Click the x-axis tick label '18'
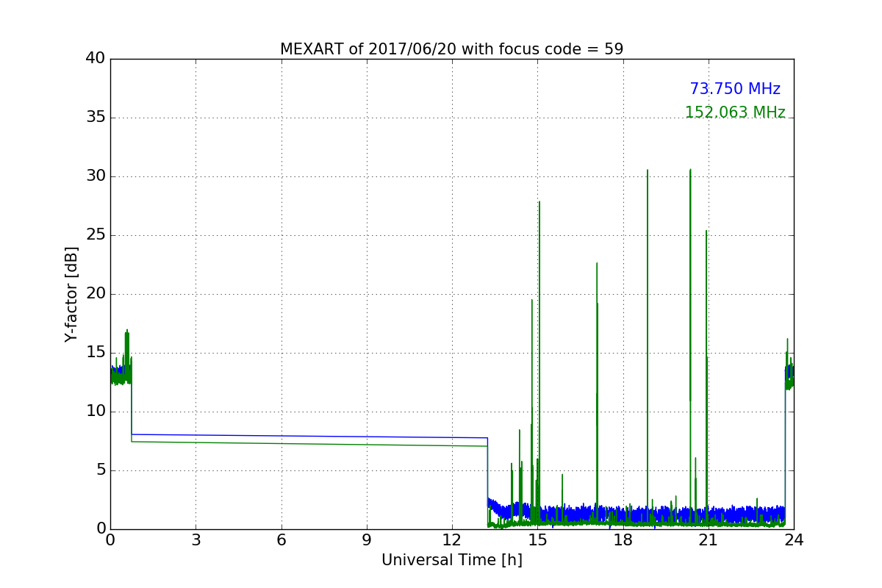 (623, 540)
